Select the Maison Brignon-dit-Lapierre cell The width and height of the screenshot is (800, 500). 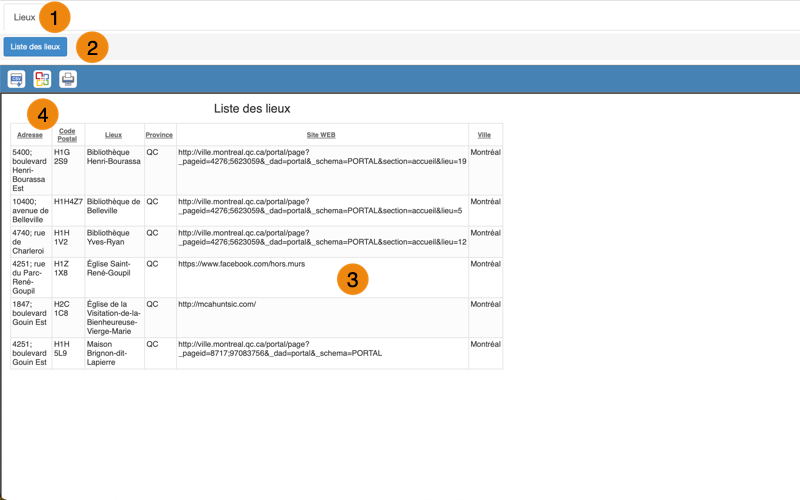114,353
